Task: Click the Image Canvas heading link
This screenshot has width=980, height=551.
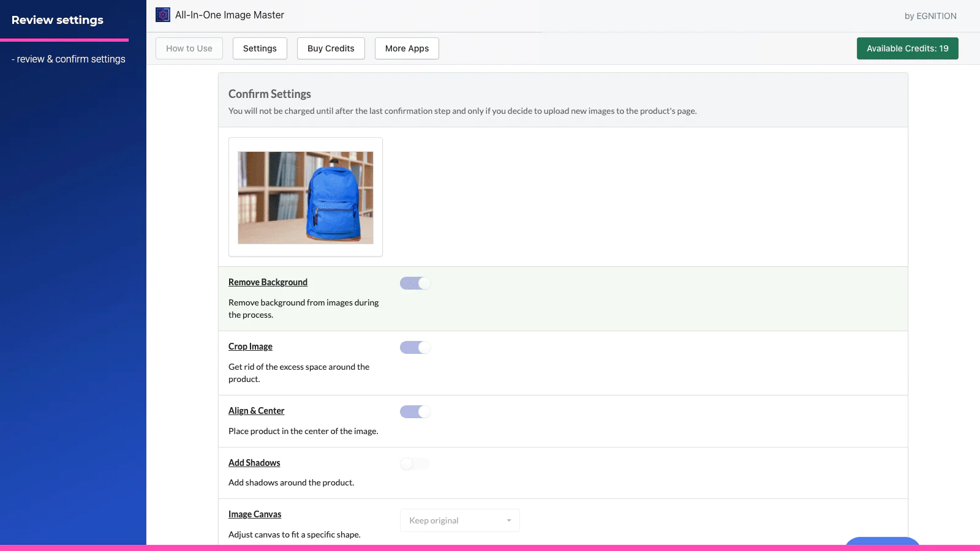Action: tap(255, 514)
